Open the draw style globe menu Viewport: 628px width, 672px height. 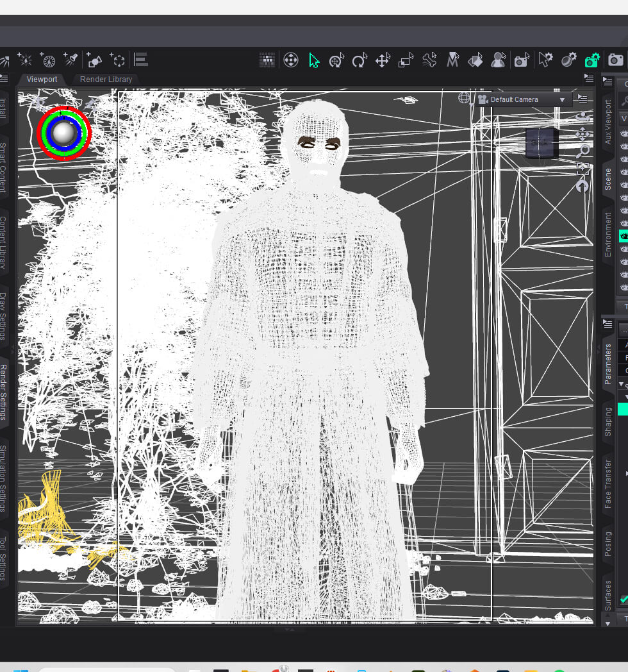coord(463,98)
